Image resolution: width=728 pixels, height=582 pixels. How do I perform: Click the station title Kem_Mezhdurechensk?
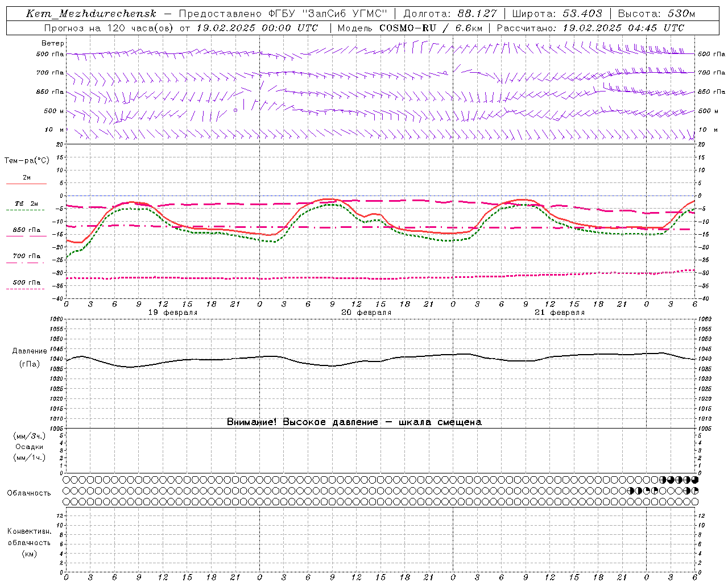91,14
